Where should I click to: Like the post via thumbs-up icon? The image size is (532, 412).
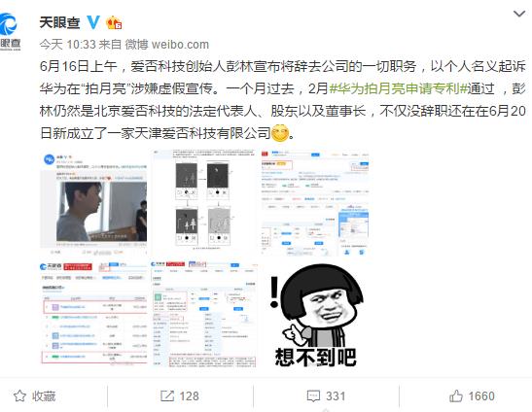456,396
